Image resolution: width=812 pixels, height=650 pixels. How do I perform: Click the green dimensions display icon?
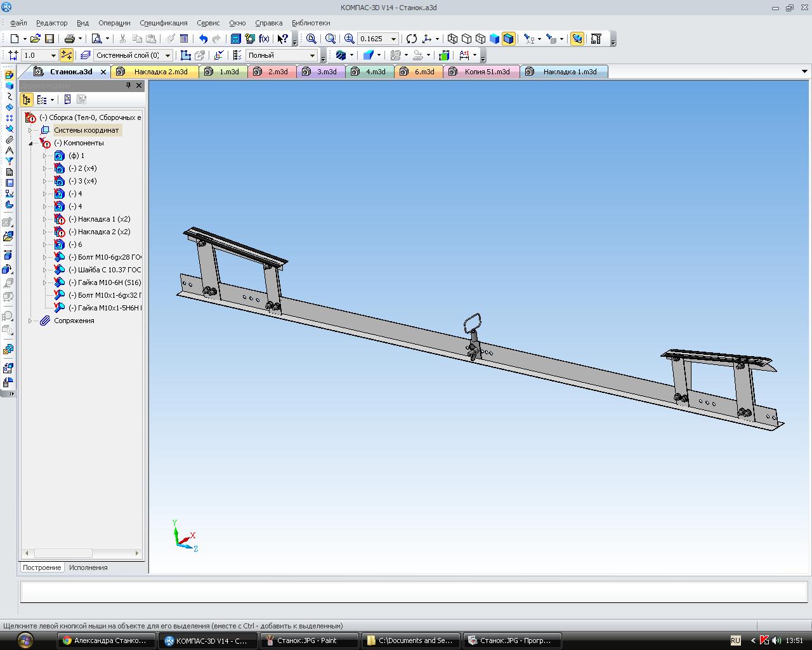tap(444, 55)
